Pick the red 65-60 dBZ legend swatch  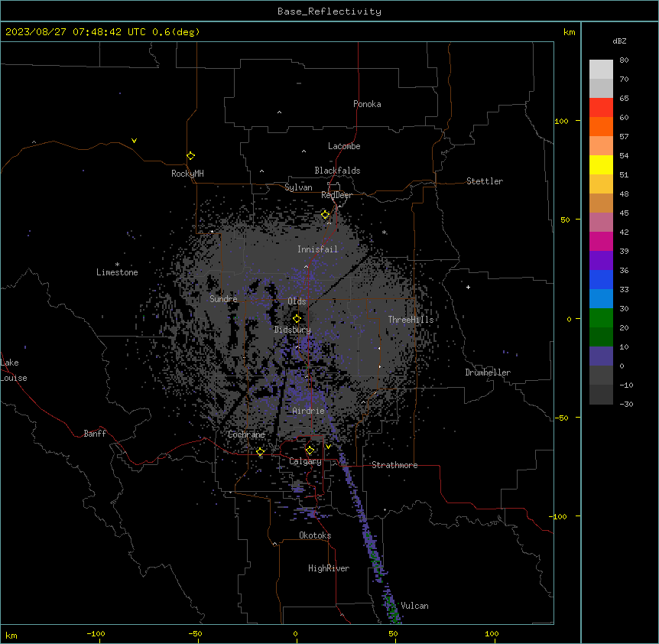point(601,108)
